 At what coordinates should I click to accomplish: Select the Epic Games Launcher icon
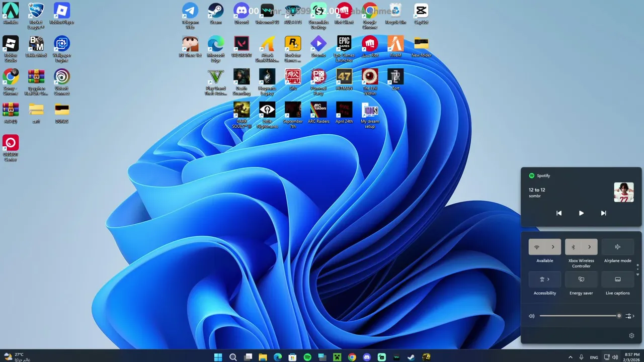344,49
